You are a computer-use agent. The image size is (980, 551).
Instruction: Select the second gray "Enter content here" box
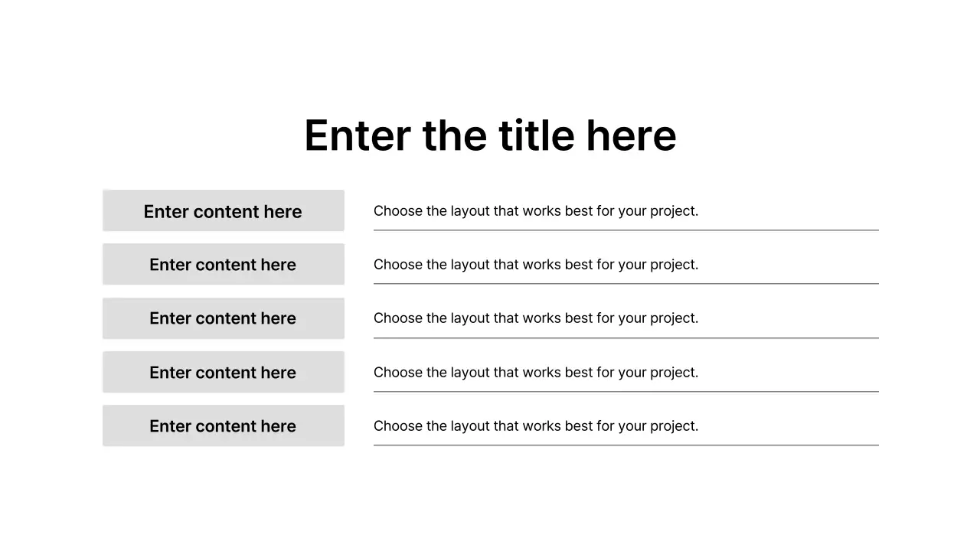tap(223, 265)
